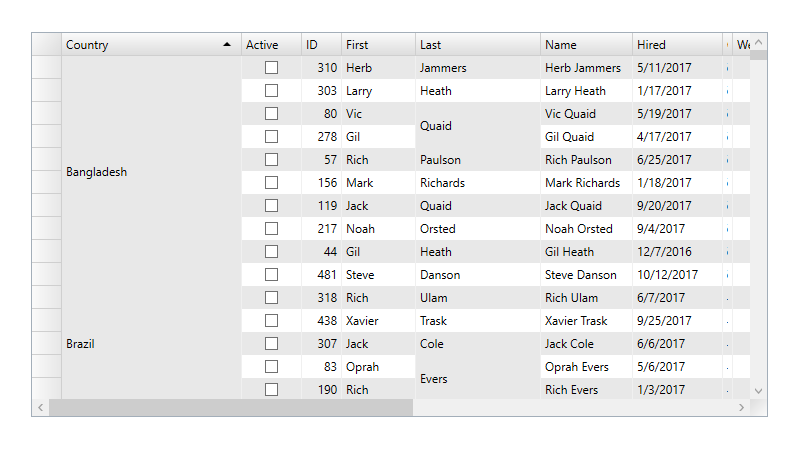Click the Active column header

pyautogui.click(x=271, y=45)
